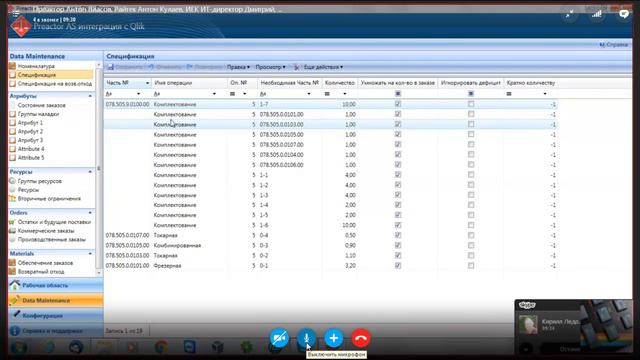Click the undo arrow icon in toolbar
Screen dimensions: 640x360
click(151, 67)
